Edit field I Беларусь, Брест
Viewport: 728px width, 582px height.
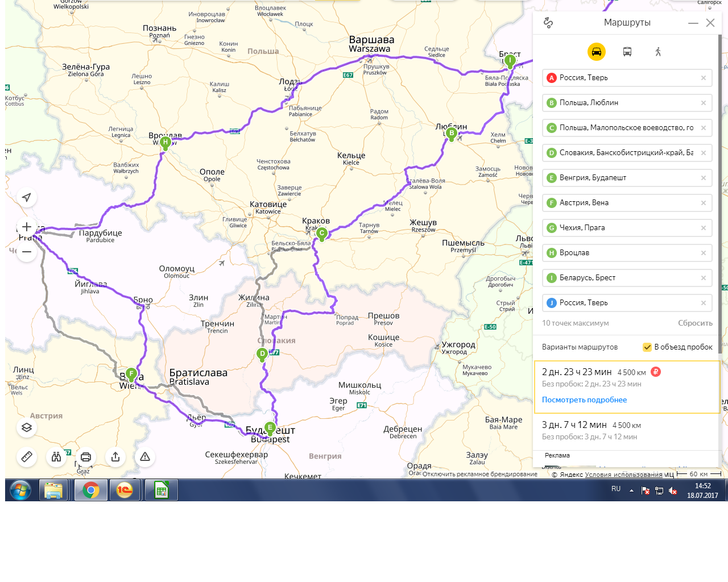click(627, 278)
